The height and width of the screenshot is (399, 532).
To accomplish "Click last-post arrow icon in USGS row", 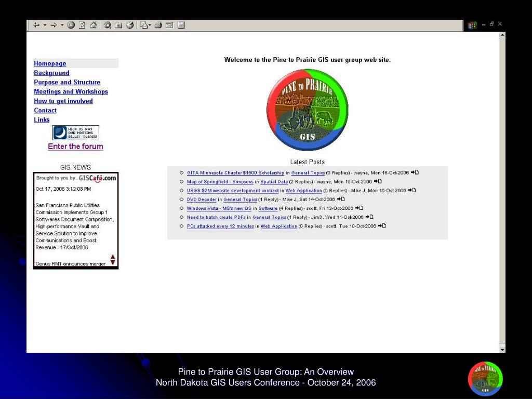I will click(412, 190).
